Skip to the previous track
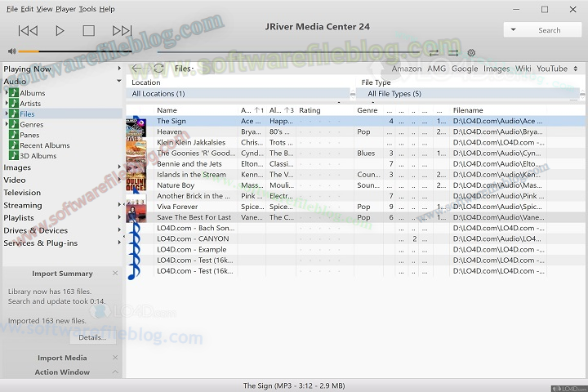588x392 pixels. click(28, 31)
